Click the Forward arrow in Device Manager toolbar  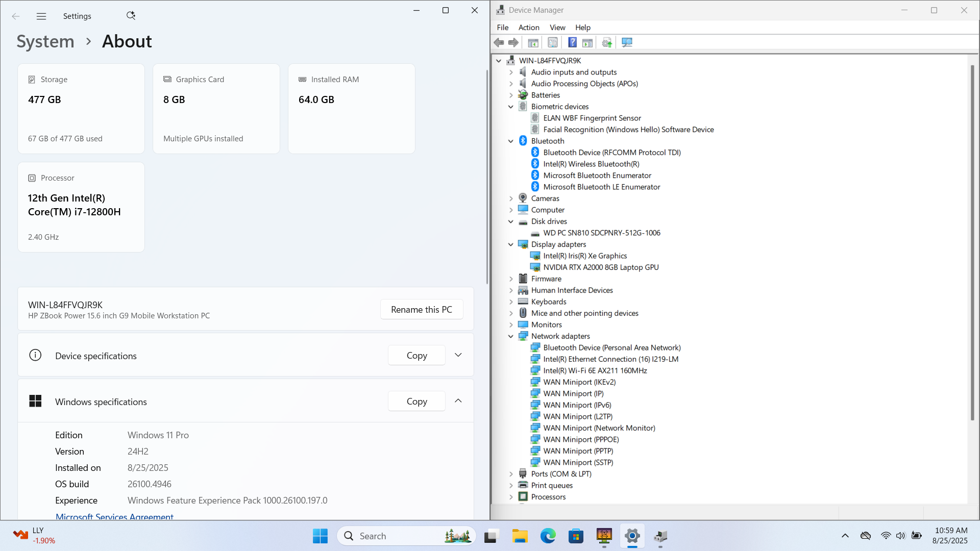click(513, 43)
